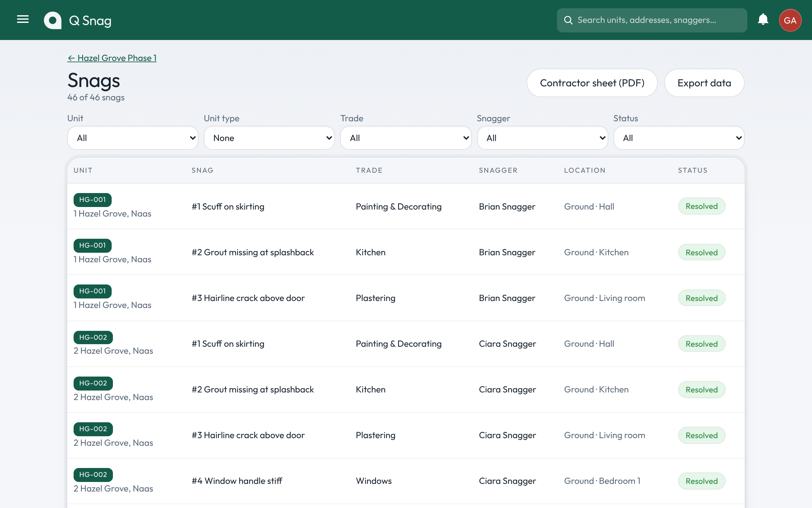Open the Trade filter dropdown
This screenshot has height=508, width=812.
tap(406, 138)
